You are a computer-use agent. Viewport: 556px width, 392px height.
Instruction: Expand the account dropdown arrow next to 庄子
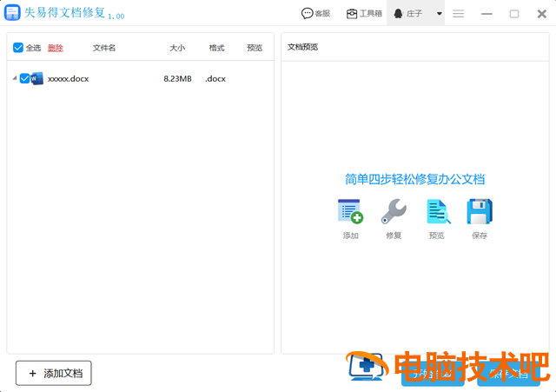(x=439, y=14)
